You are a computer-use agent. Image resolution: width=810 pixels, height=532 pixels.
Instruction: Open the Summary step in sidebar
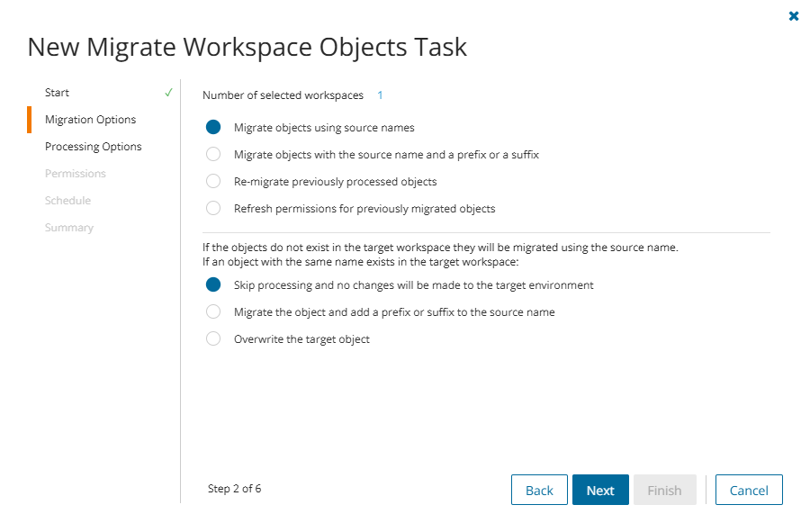coord(69,228)
